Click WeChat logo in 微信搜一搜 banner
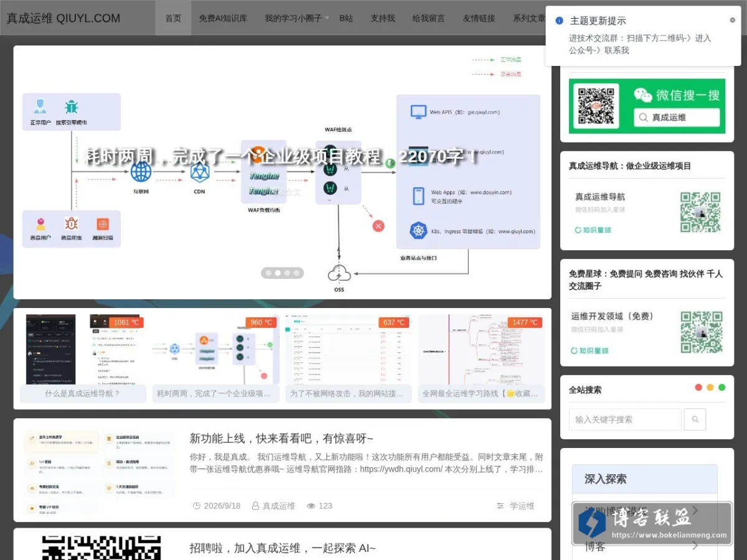Image resolution: width=747 pixels, height=560 pixels. pos(643,95)
